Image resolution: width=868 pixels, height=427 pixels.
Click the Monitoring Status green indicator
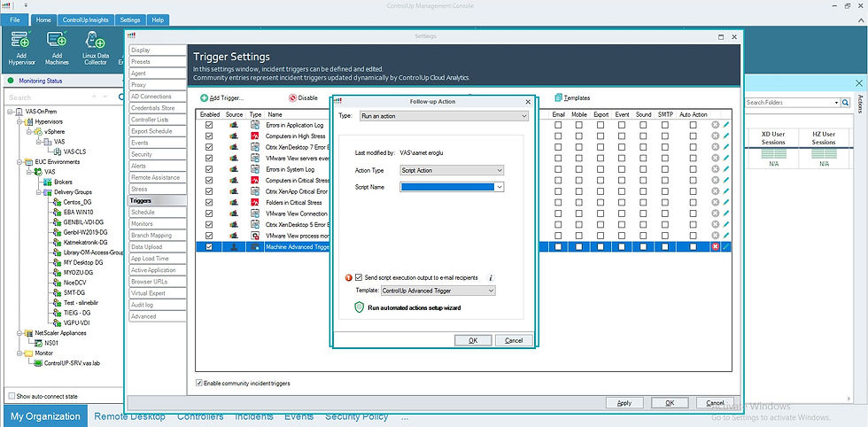[10, 81]
